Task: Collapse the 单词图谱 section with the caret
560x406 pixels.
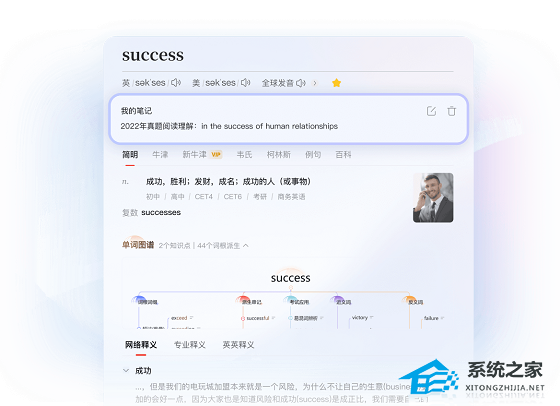Action: pos(246,246)
